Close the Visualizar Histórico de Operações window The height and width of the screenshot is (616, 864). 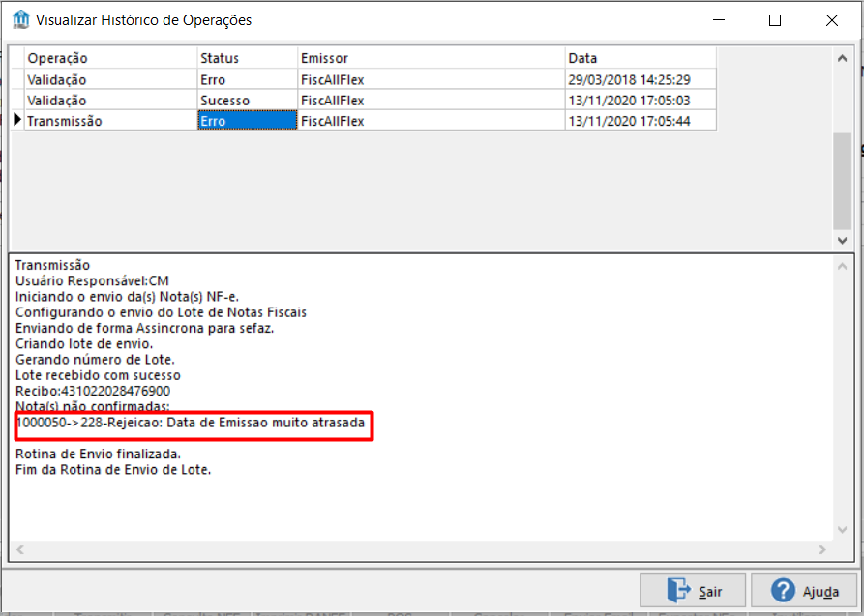832,20
